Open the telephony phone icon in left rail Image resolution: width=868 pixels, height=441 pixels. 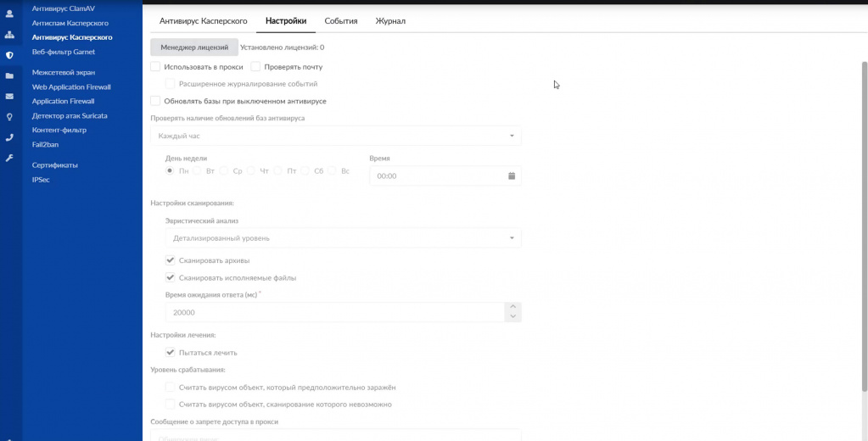click(x=9, y=137)
